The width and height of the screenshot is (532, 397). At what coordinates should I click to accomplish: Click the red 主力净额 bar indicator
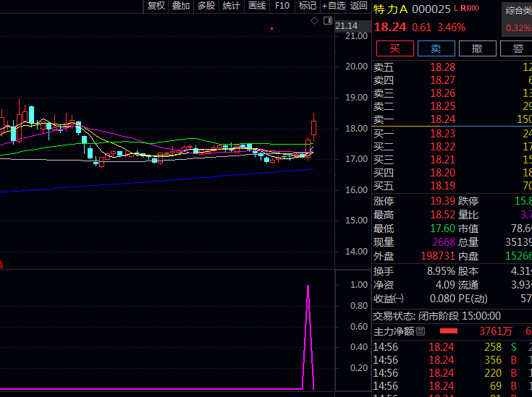[x=449, y=331]
